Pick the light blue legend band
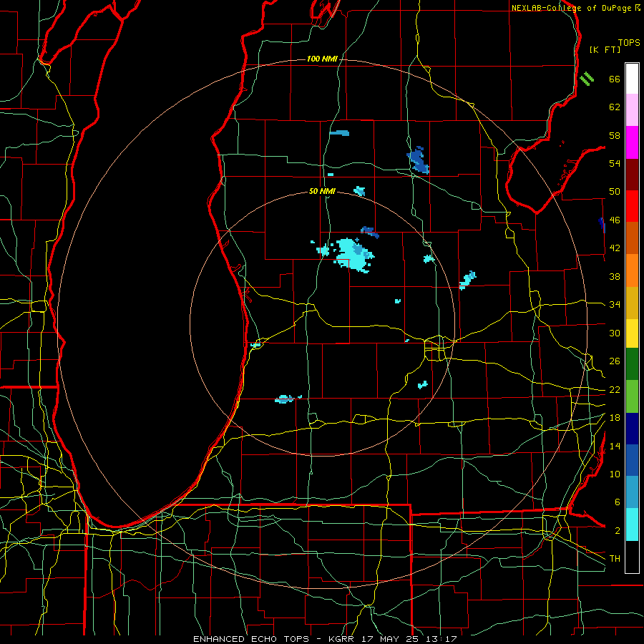 tap(632, 492)
